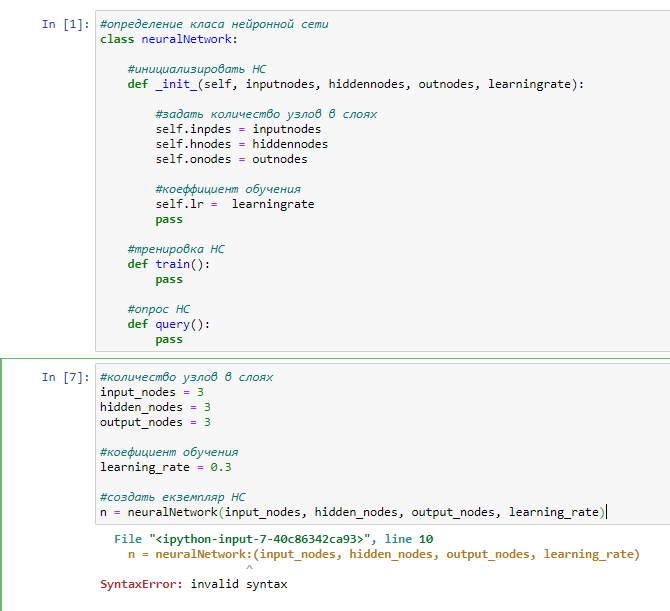
Task: Click the 'output_nodes = 3' line
Action: [x=155, y=422]
